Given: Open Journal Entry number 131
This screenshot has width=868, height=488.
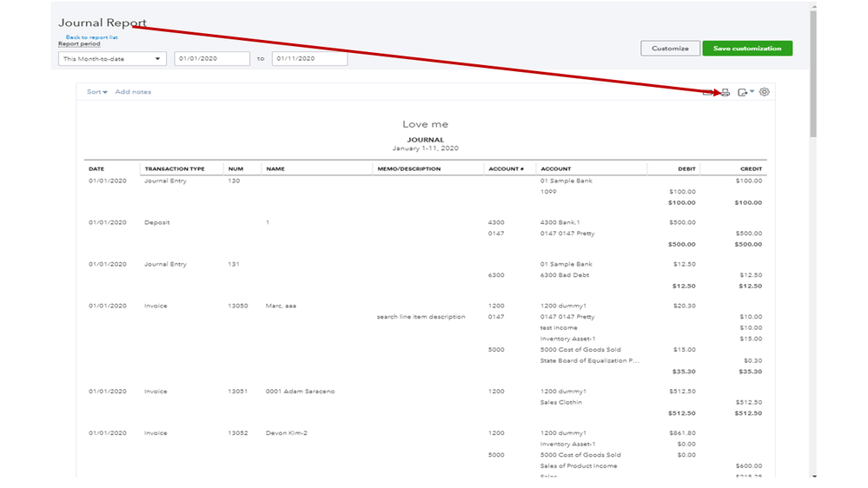Looking at the screenshot, I should (234, 265).
